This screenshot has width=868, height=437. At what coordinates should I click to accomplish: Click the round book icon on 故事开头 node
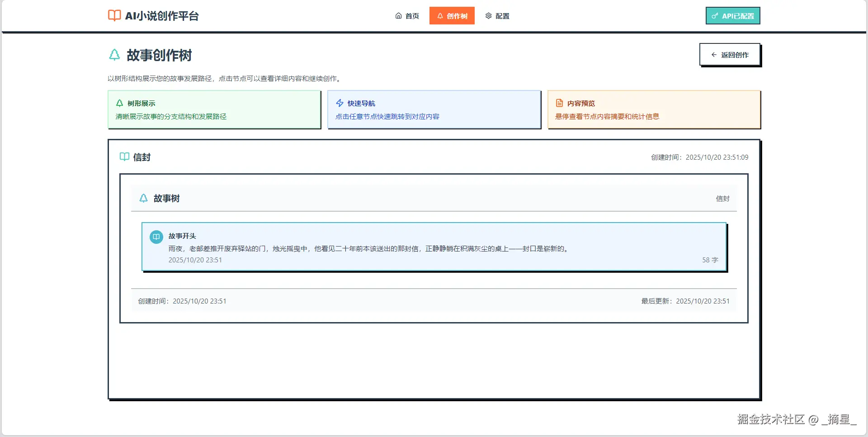[156, 237]
